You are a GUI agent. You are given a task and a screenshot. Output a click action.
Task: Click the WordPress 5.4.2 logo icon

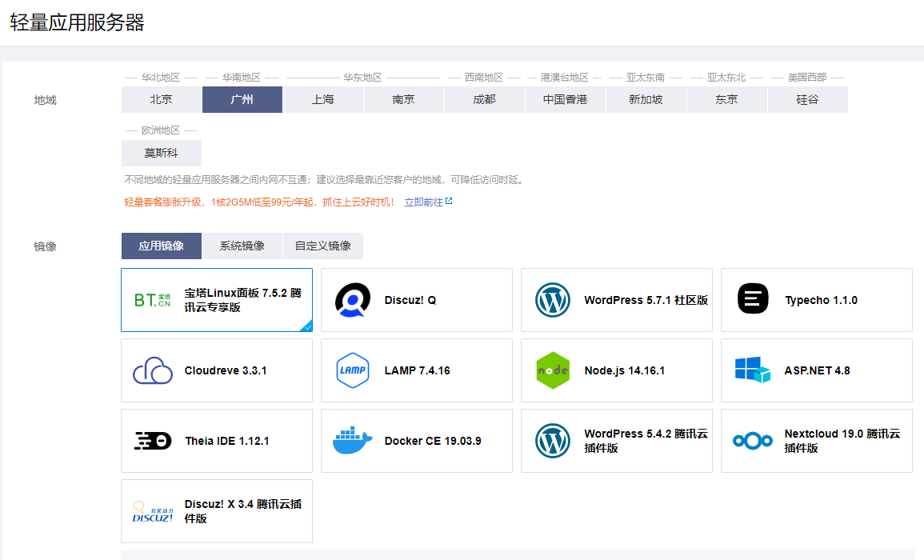553,440
